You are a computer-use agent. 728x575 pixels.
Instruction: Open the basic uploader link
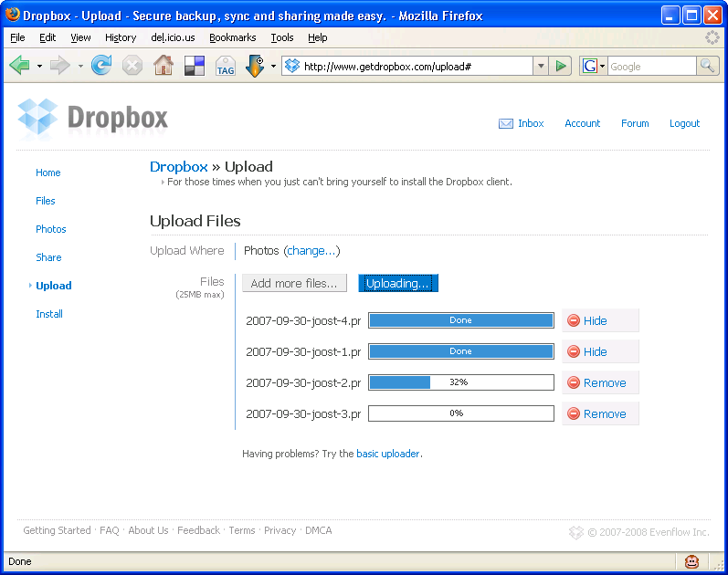coord(388,454)
